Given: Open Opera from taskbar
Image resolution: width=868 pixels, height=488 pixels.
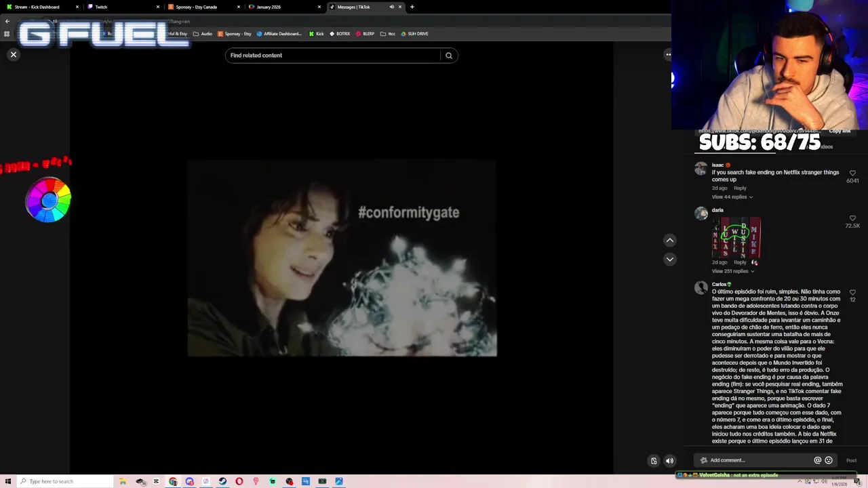Looking at the screenshot, I should [x=239, y=481].
